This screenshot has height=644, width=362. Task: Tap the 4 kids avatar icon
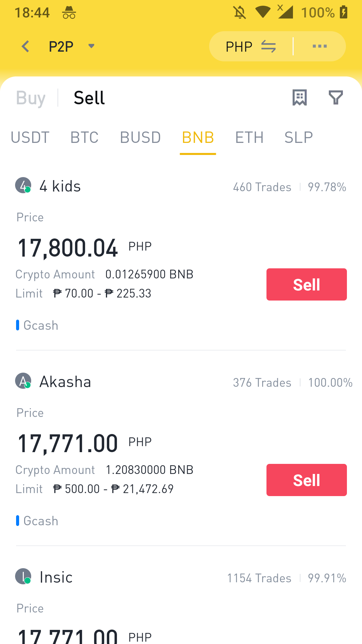click(x=23, y=185)
